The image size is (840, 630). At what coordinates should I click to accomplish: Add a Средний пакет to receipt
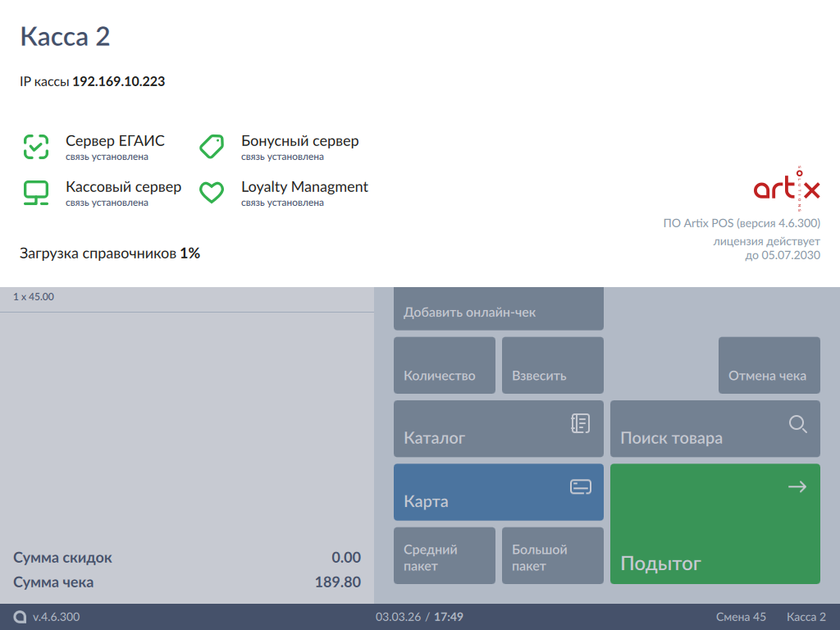(x=445, y=556)
